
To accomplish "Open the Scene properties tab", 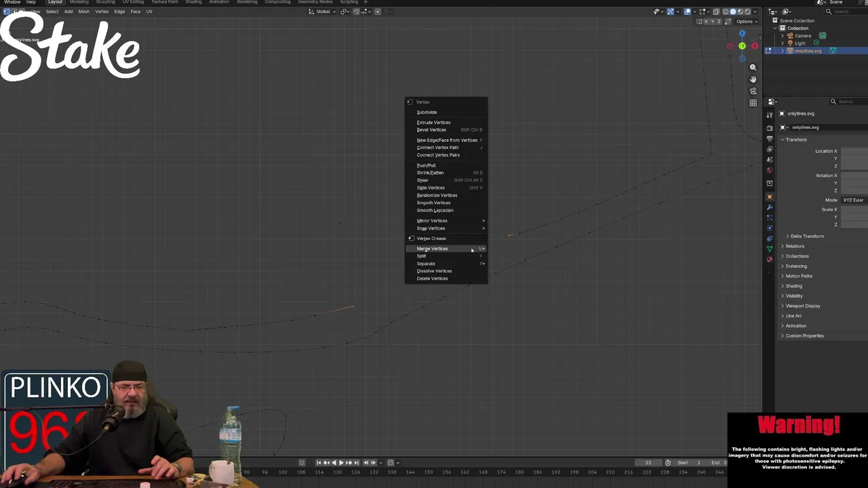I will tap(770, 160).
